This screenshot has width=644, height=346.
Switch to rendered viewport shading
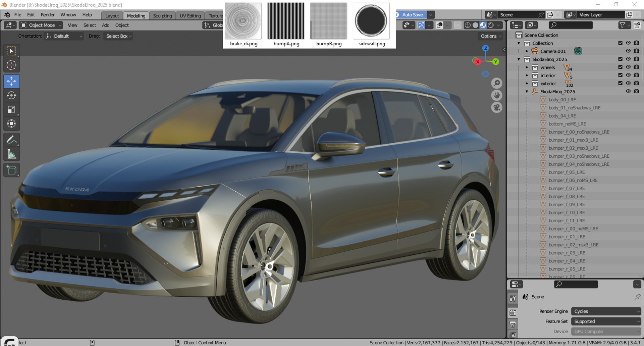click(x=491, y=25)
